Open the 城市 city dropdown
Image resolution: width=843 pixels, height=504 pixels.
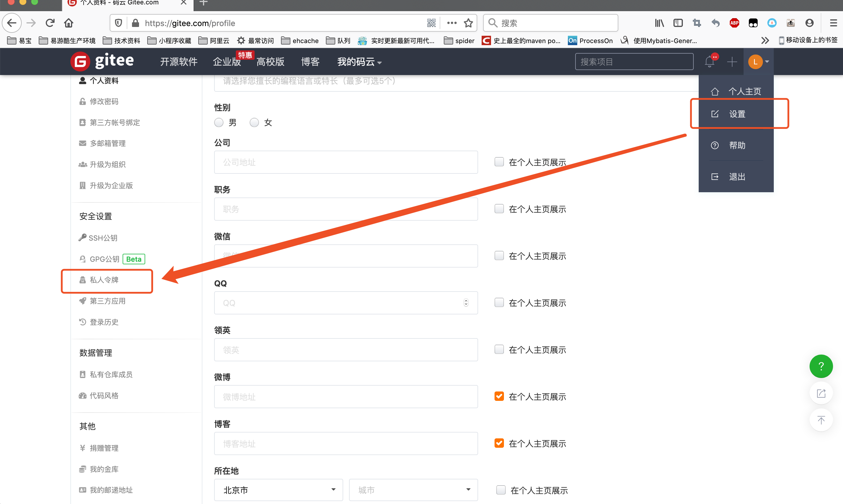point(413,490)
